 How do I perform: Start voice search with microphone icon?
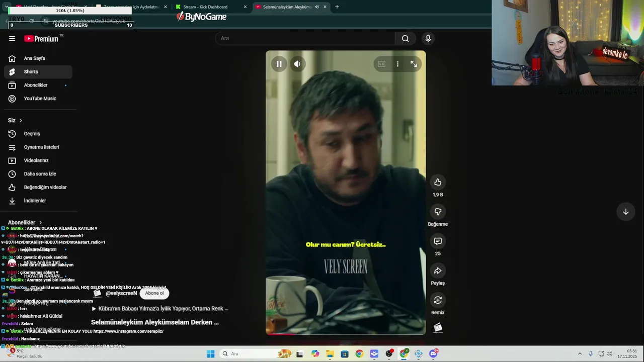point(428,39)
